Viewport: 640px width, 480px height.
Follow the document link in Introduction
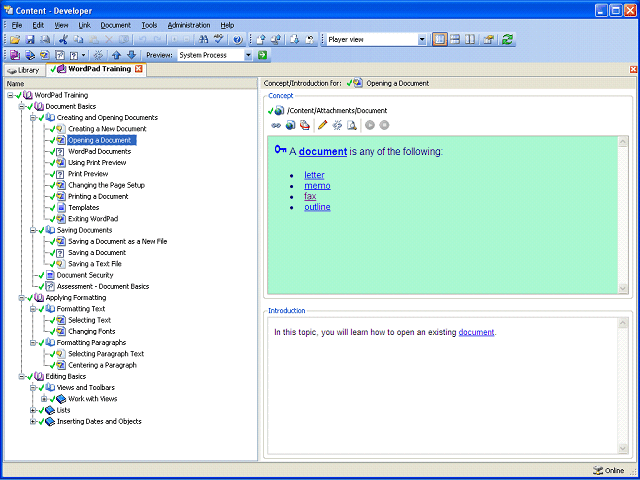click(x=476, y=332)
